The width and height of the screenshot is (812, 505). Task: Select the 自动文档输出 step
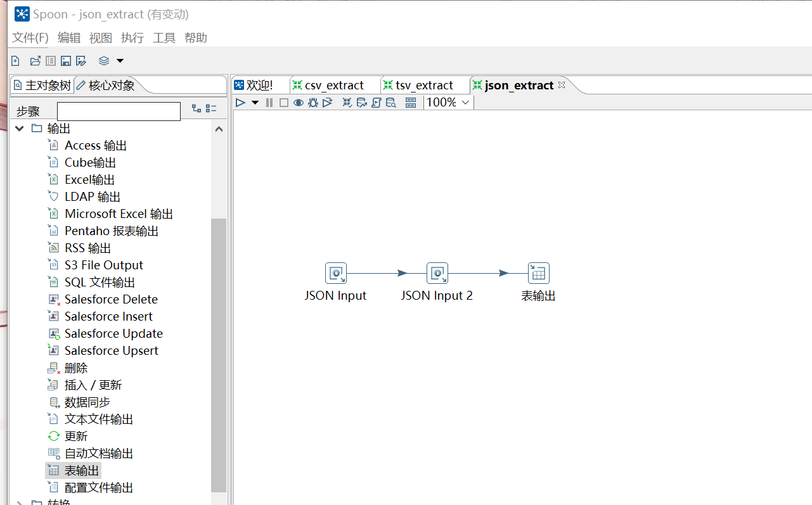tap(91, 454)
